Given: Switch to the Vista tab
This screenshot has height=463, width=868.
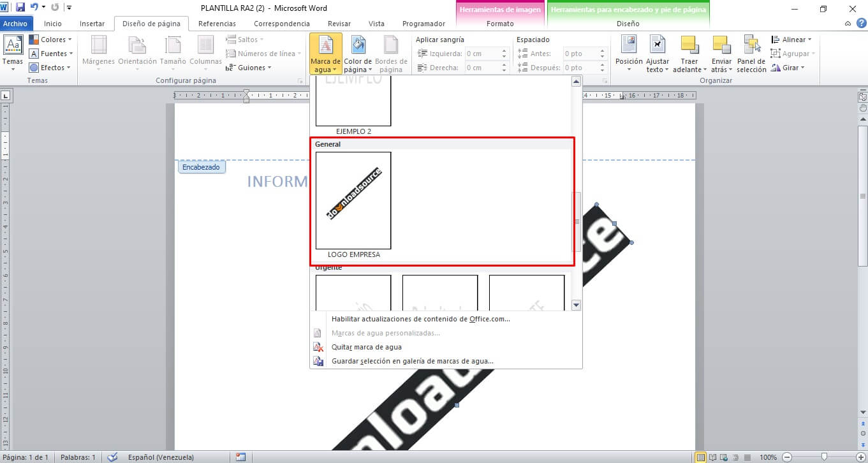Looking at the screenshot, I should 376,24.
